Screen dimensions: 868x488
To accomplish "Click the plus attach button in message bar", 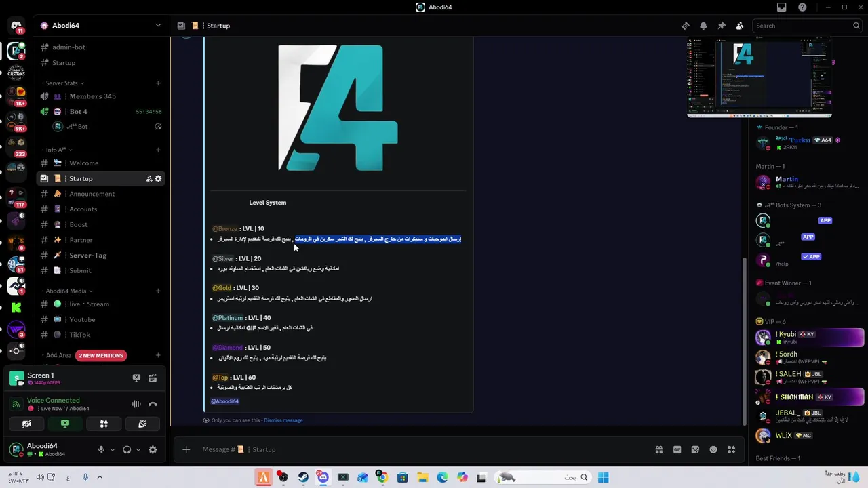I will coord(186,449).
